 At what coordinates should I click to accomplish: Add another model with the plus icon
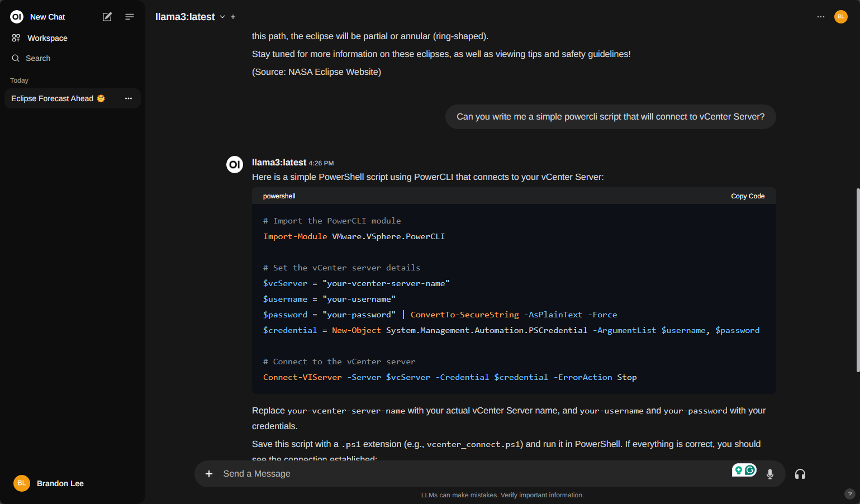click(x=233, y=17)
